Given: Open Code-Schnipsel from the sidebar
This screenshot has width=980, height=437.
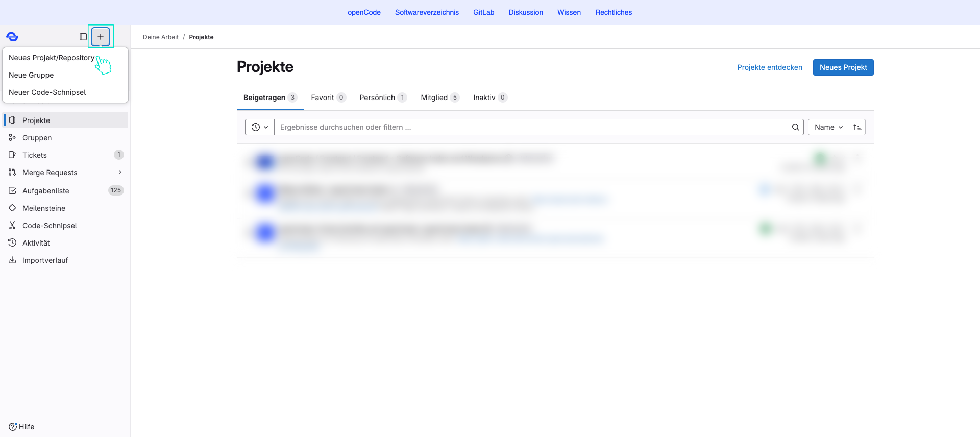Looking at the screenshot, I should [50, 226].
